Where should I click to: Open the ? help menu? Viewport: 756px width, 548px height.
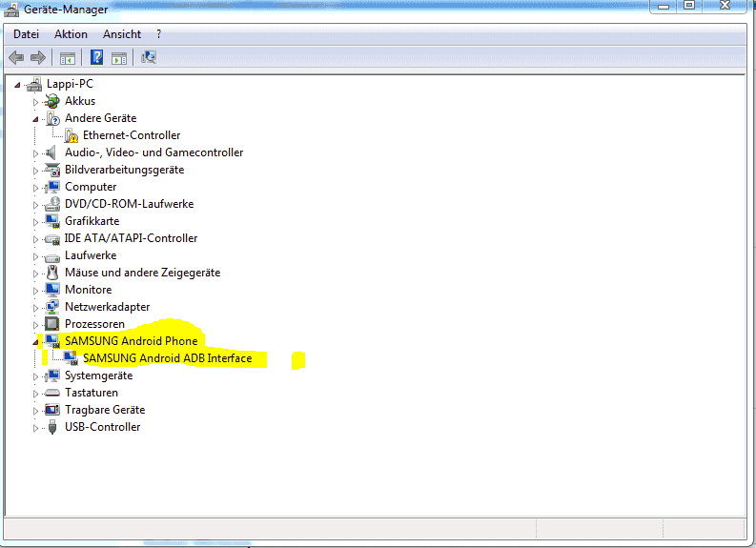[158, 34]
